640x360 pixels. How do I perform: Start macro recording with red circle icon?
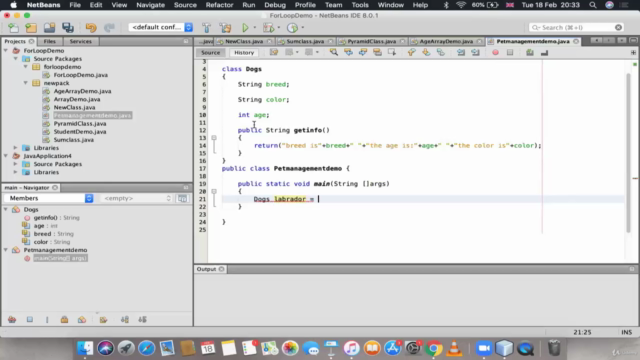(x=495, y=52)
